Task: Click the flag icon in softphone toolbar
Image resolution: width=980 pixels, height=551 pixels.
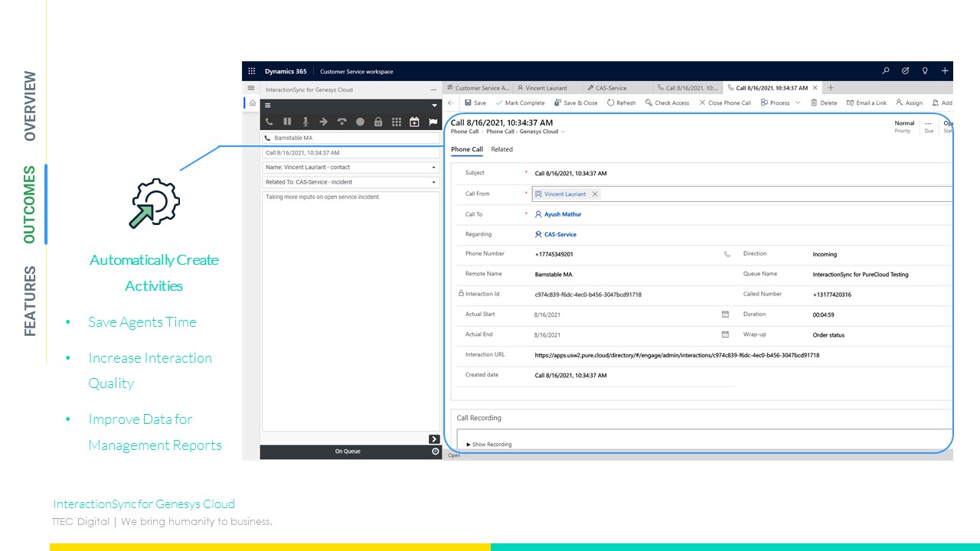Action: click(433, 122)
